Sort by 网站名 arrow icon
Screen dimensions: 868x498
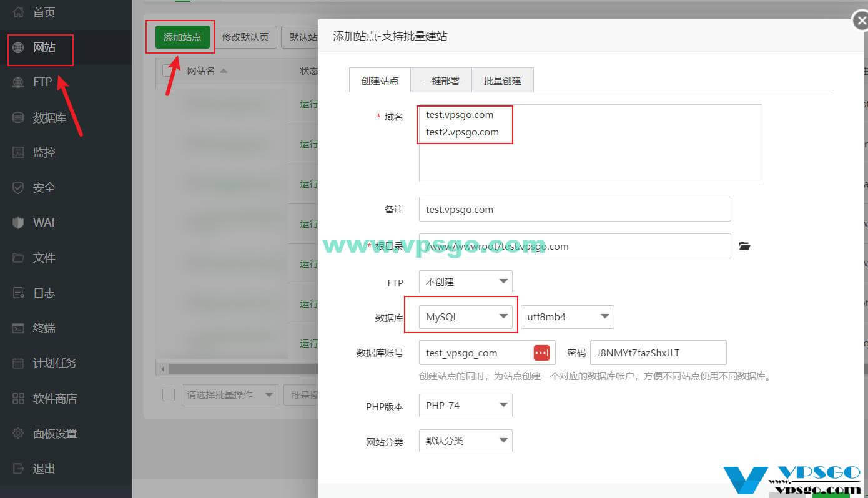coord(223,71)
